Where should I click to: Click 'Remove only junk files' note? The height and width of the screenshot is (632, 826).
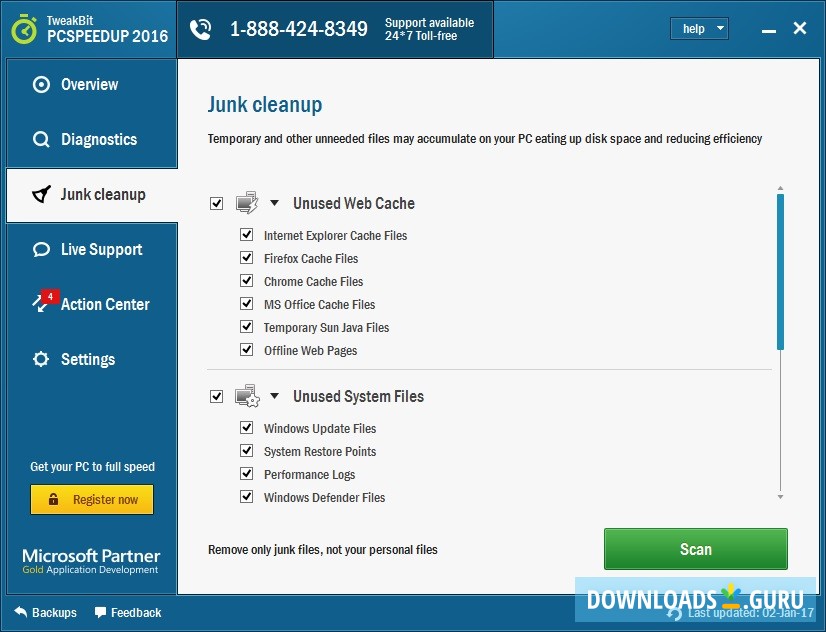point(322,550)
